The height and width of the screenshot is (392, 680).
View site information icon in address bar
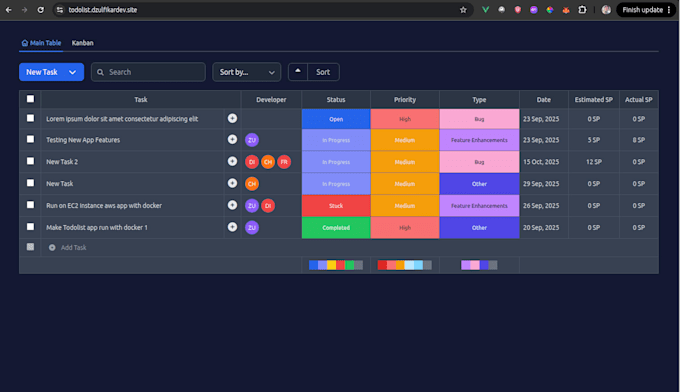point(60,10)
